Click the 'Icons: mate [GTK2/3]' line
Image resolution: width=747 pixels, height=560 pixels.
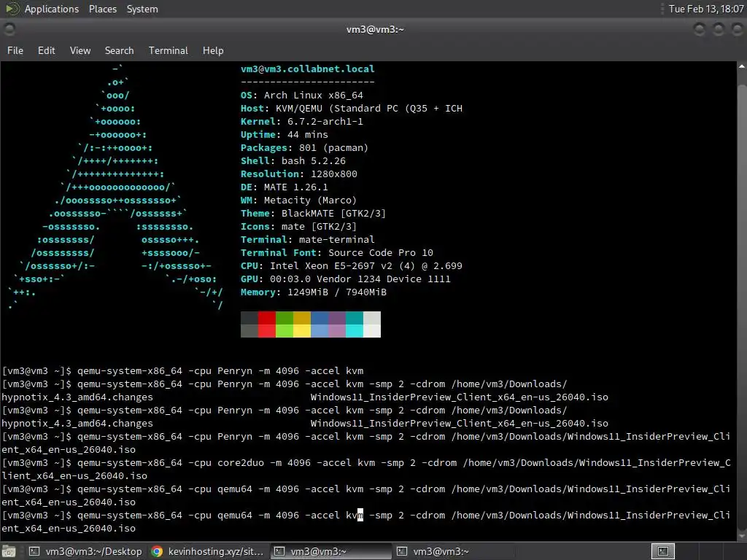[x=298, y=227]
